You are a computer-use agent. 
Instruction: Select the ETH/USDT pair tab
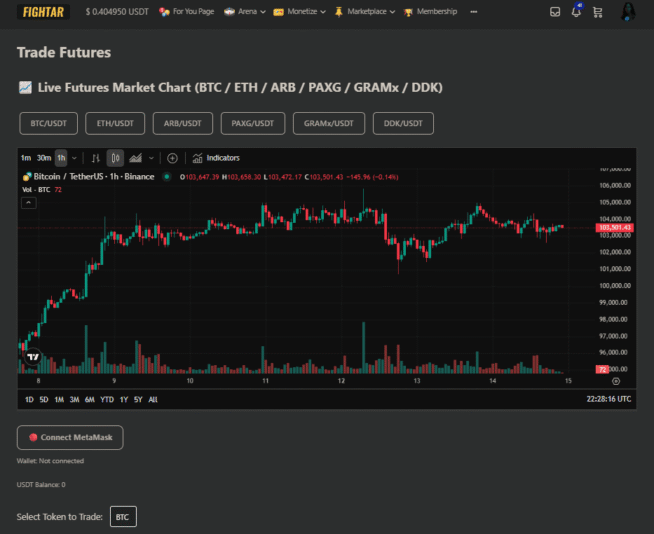tap(115, 123)
